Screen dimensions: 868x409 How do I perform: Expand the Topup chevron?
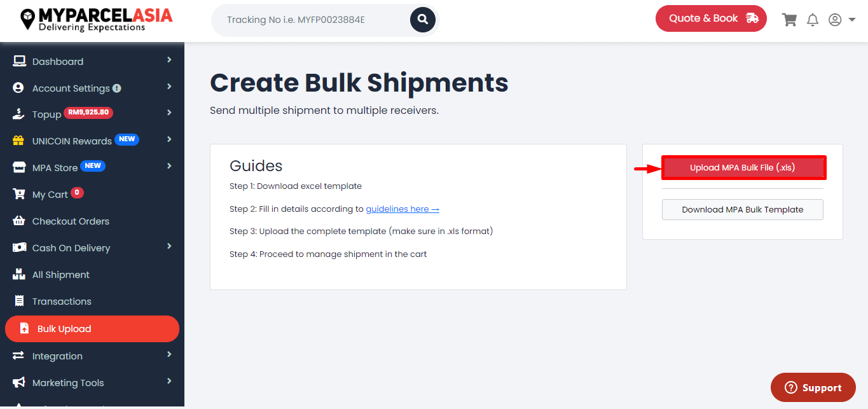pos(169,113)
